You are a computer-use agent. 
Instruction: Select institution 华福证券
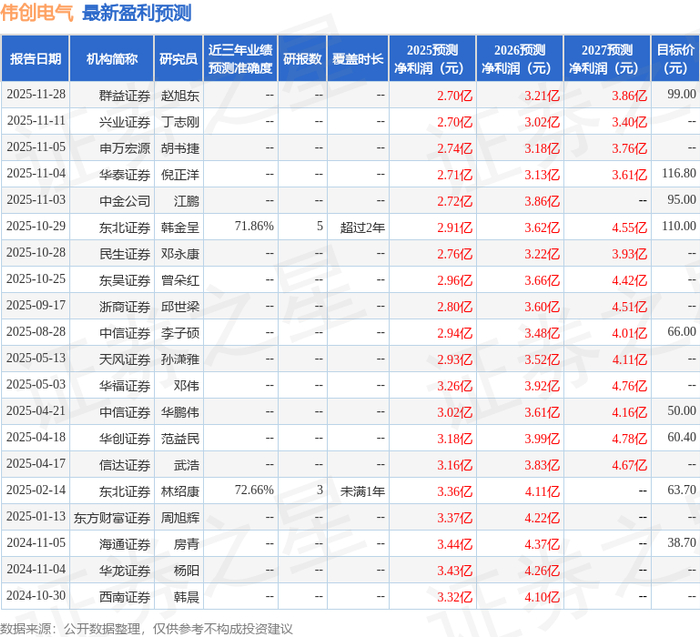pos(125,385)
